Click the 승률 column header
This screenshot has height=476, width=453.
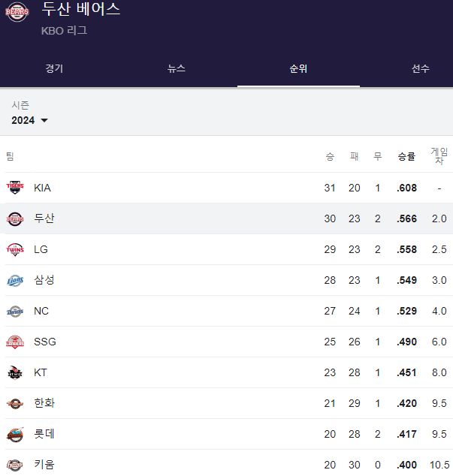(x=406, y=156)
